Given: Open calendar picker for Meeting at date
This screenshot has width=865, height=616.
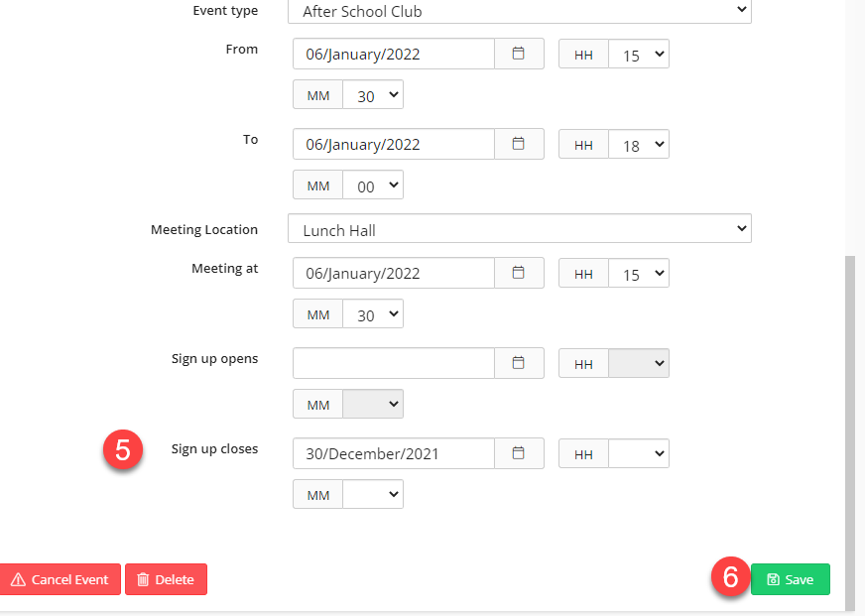Looking at the screenshot, I should (x=518, y=273).
